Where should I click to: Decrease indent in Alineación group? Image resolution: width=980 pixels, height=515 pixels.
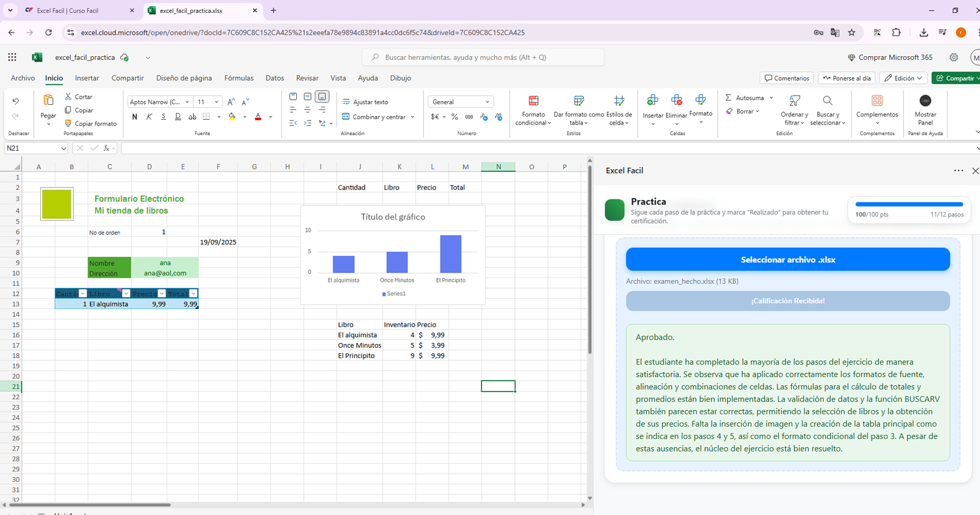(x=293, y=123)
